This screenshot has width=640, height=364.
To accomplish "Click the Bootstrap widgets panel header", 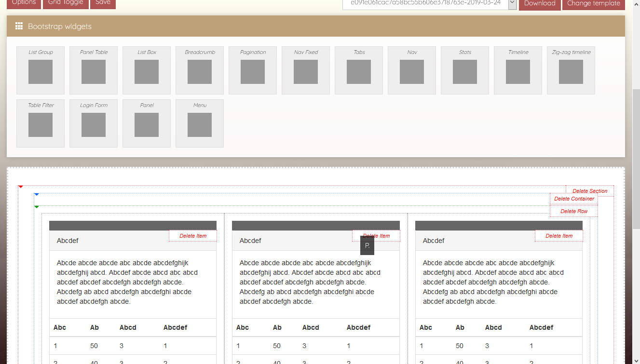I will 315,27.
